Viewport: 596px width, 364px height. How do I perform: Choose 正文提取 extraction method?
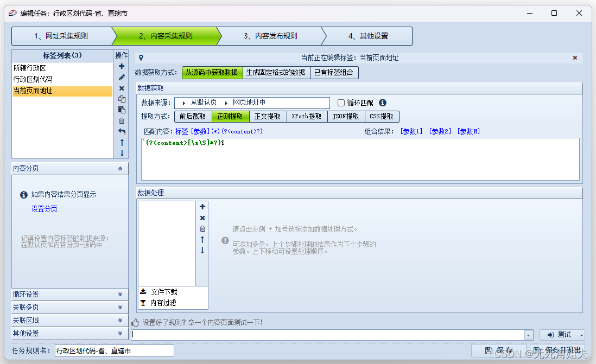pyautogui.click(x=268, y=116)
